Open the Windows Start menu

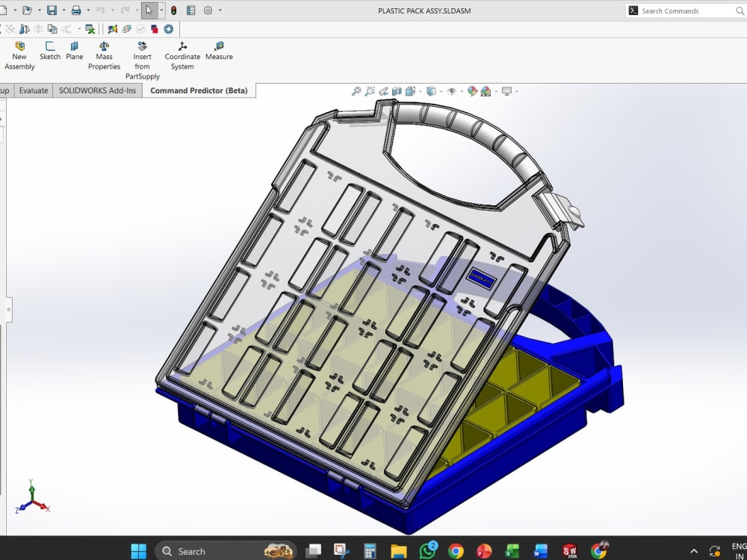click(139, 551)
